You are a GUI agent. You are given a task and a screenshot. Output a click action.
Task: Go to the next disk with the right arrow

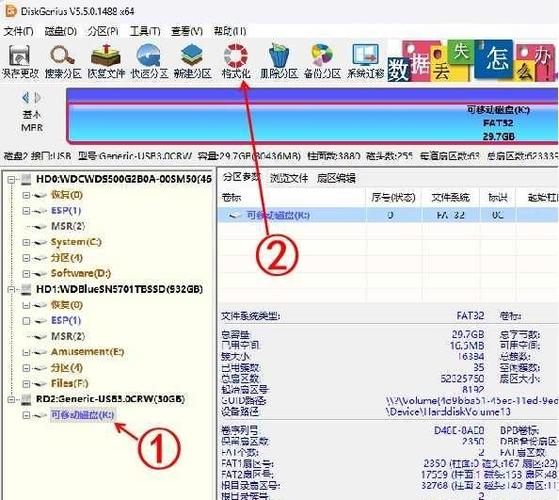coord(37,98)
